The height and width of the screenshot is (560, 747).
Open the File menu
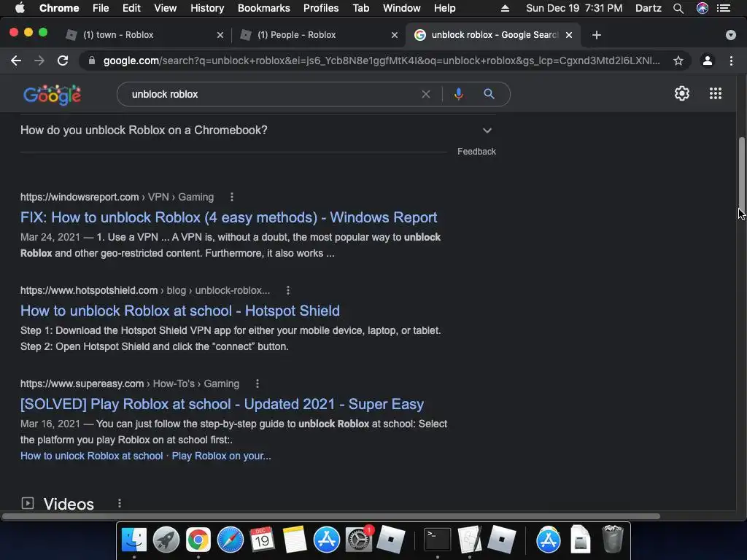click(x=101, y=8)
